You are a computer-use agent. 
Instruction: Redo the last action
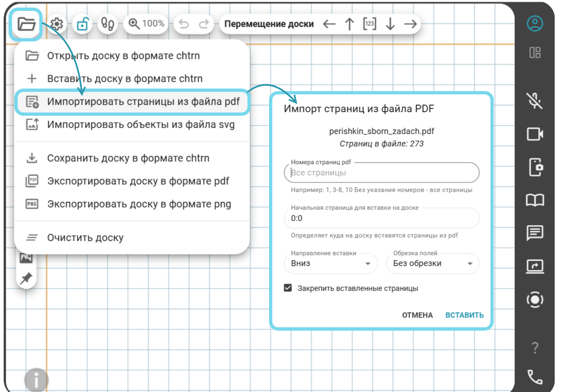[x=204, y=24]
